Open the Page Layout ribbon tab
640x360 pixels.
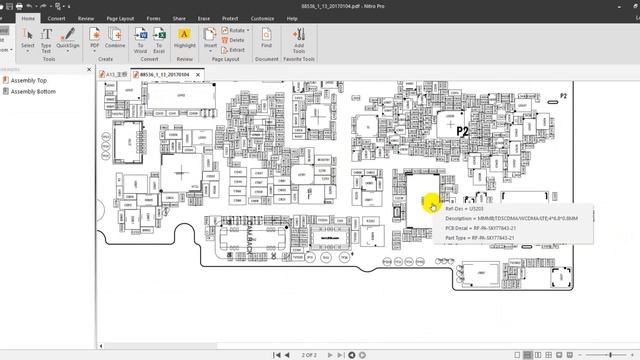click(x=120, y=18)
